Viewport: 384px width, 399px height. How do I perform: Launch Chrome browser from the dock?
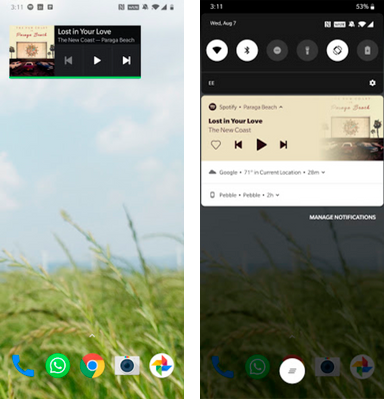click(92, 366)
